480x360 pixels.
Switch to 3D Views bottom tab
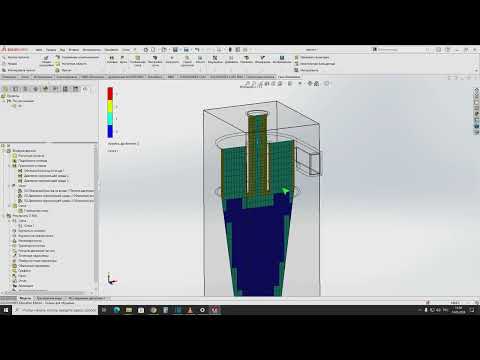tap(50, 298)
